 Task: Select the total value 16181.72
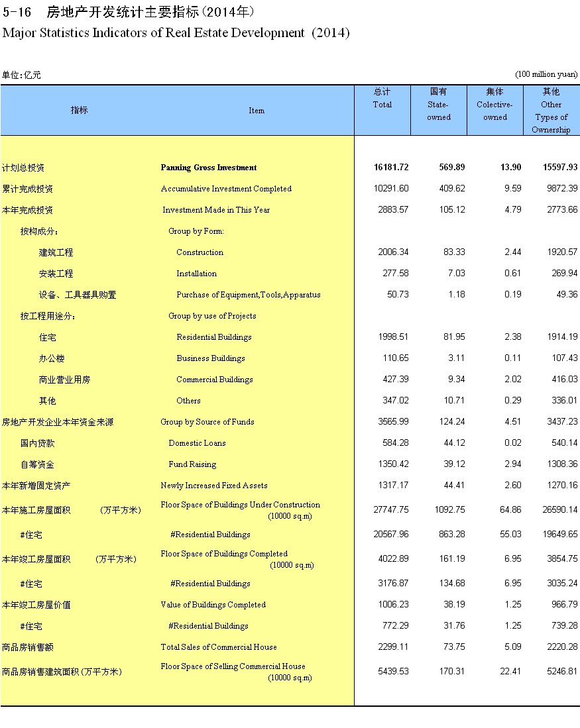[391, 168]
